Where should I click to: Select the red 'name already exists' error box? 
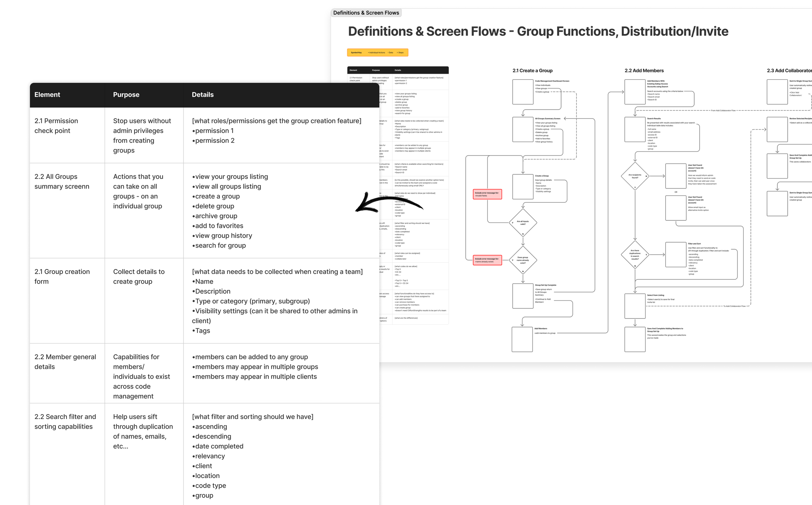click(x=487, y=260)
